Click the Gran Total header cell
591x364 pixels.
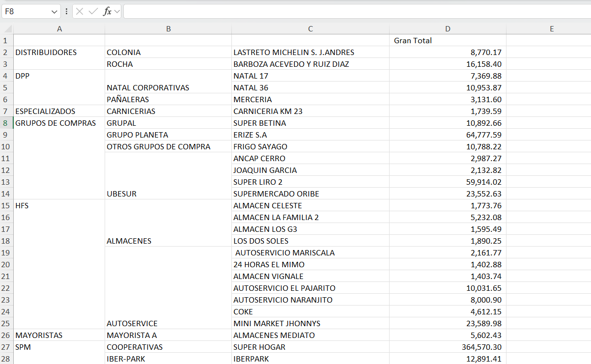coord(448,41)
